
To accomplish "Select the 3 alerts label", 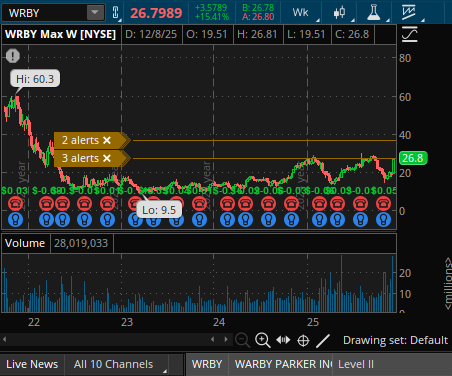I will [x=80, y=158].
